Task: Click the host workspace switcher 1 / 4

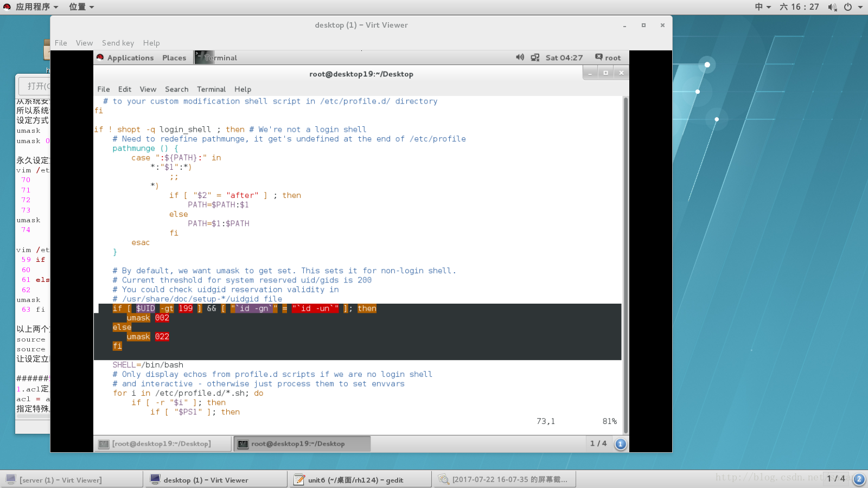Action: pos(835,479)
